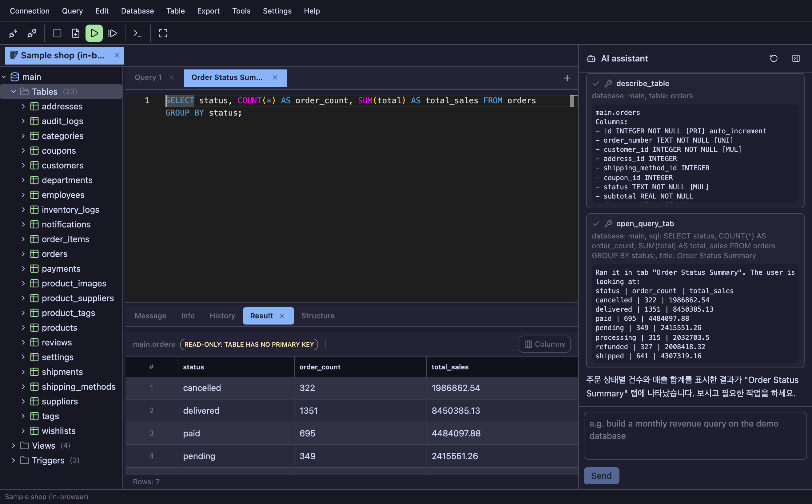Reset the AI assistant conversation
This screenshot has height=504, width=812.
774,59
